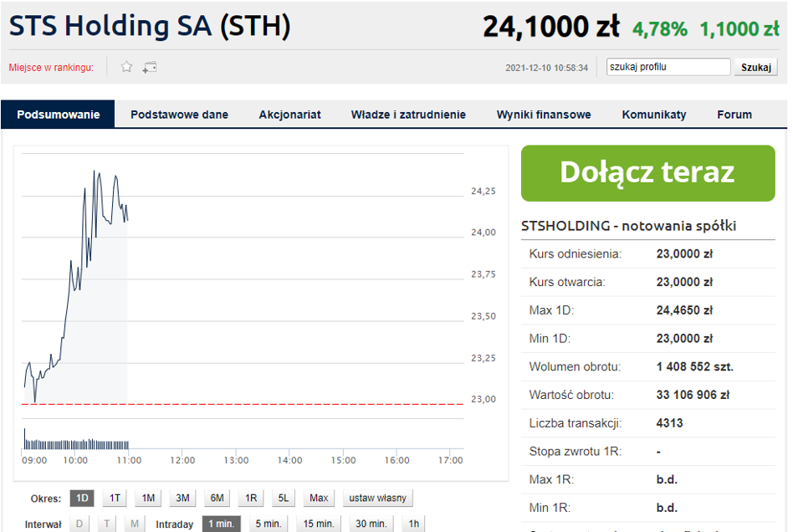This screenshot has height=532, width=793.
Task: Choose the 1M period button
Action: pyautogui.click(x=148, y=498)
